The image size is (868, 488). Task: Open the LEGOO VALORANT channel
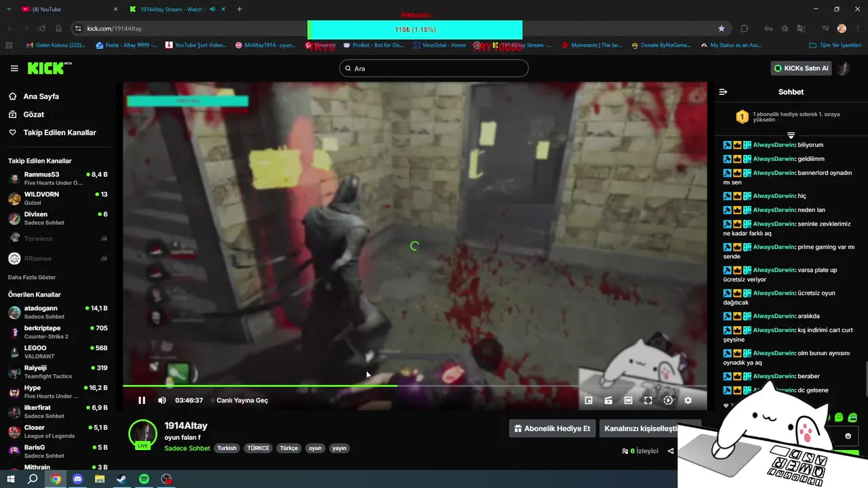[58, 352]
